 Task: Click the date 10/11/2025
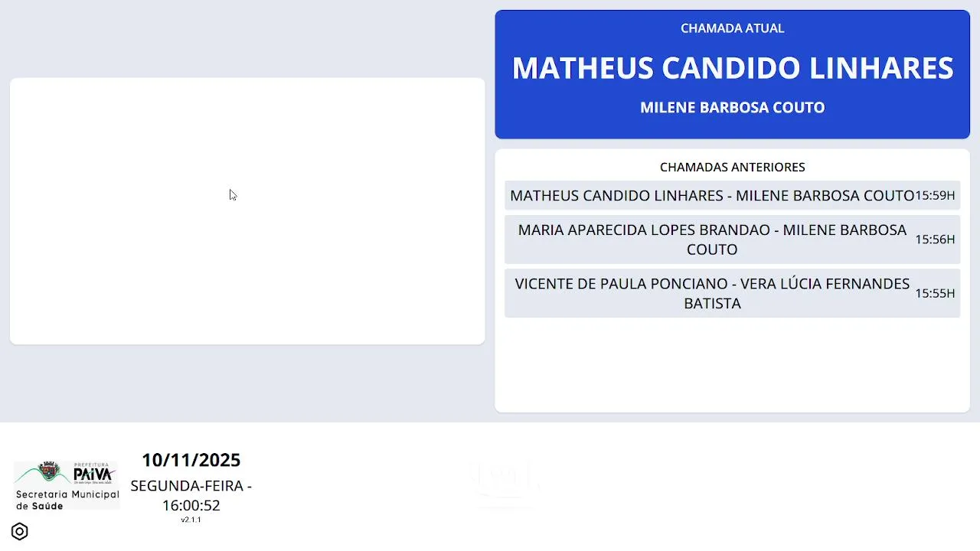[x=191, y=460]
